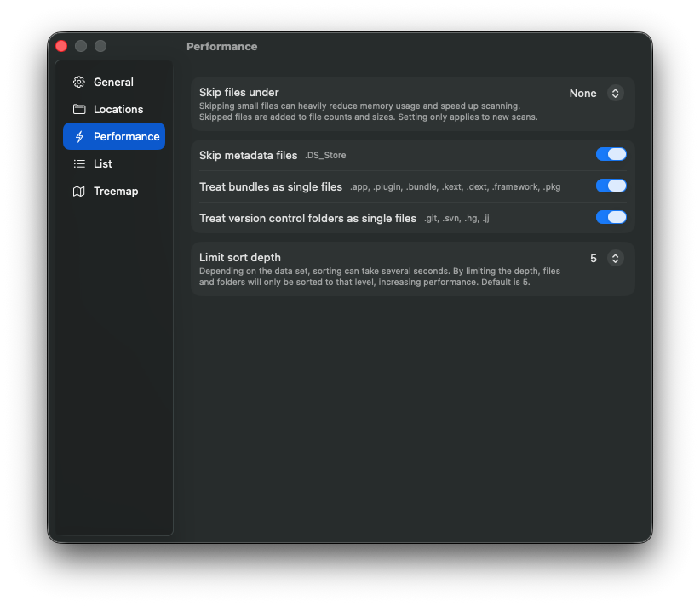Click 'Treat version control folders as single files' label

307,218
